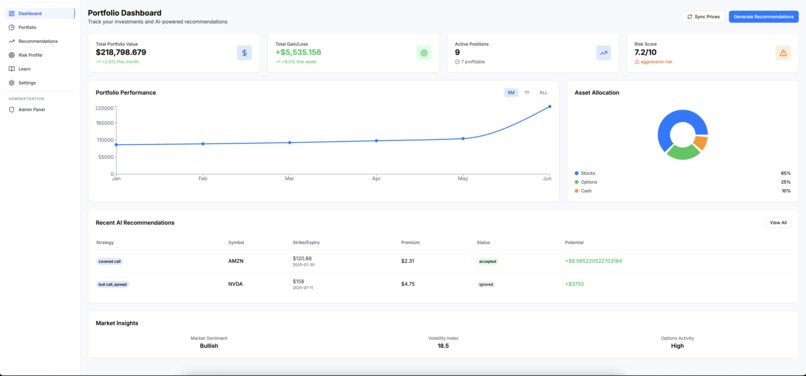Screen dimensions: 806x376
Task: Select Risk Profile sidebar item
Action: (x=40, y=55)
